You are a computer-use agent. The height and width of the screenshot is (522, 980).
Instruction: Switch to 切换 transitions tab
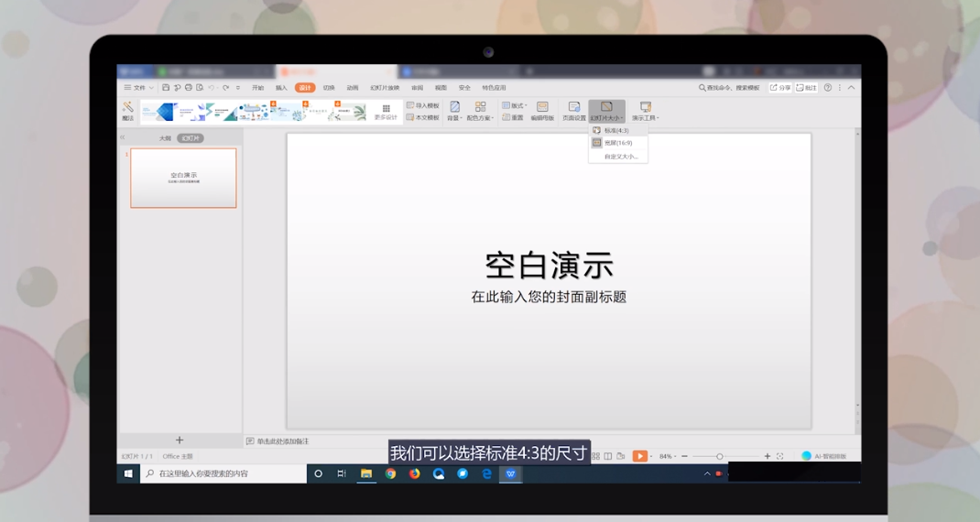tap(329, 88)
